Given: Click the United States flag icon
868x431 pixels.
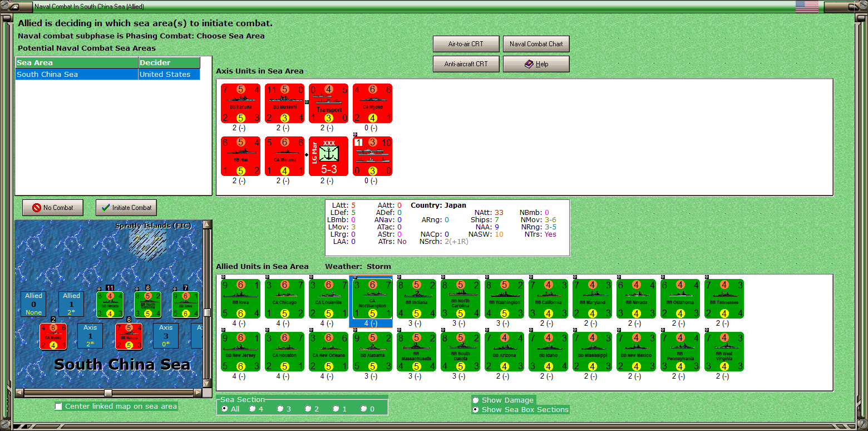Looking at the screenshot, I should (807, 7).
